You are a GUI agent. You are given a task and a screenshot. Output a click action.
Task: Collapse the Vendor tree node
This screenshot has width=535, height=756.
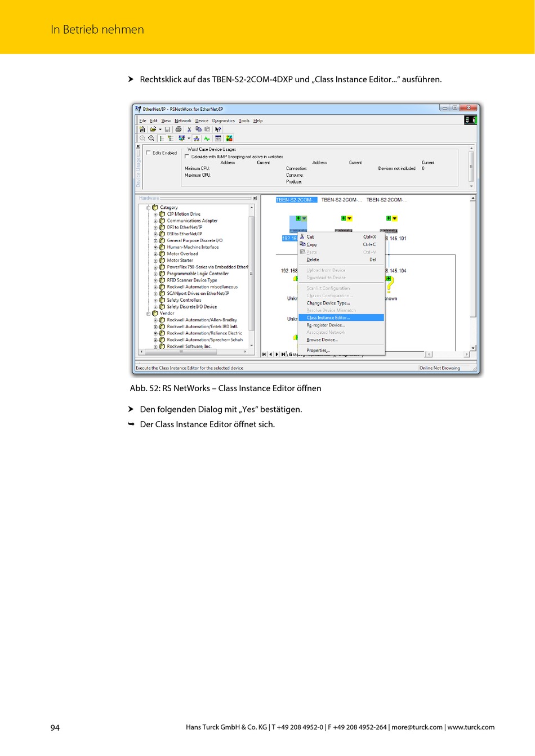[149, 314]
